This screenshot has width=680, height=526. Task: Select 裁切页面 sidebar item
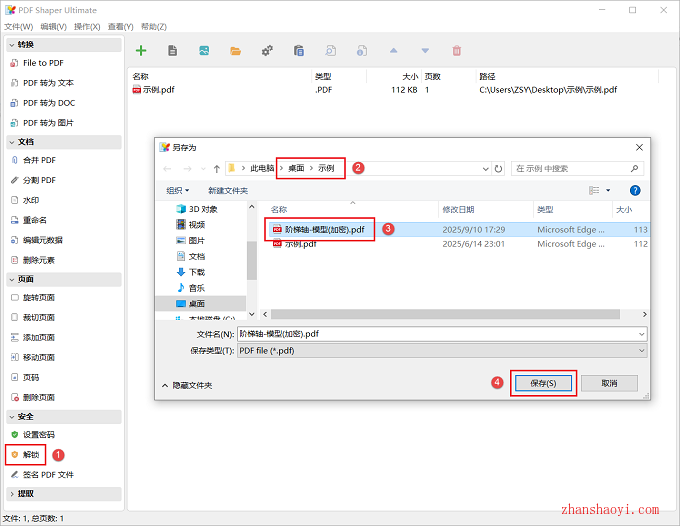click(39, 317)
